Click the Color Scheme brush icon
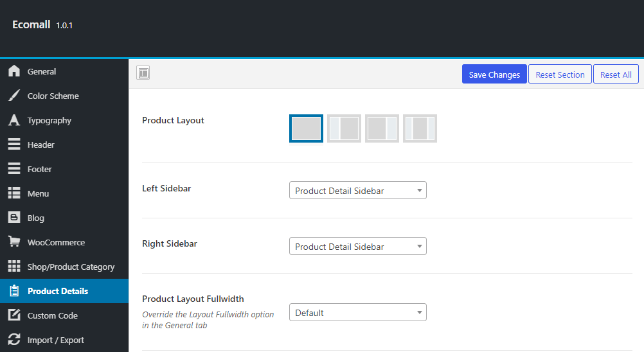Viewport: 644px width, 352px height. 14,96
